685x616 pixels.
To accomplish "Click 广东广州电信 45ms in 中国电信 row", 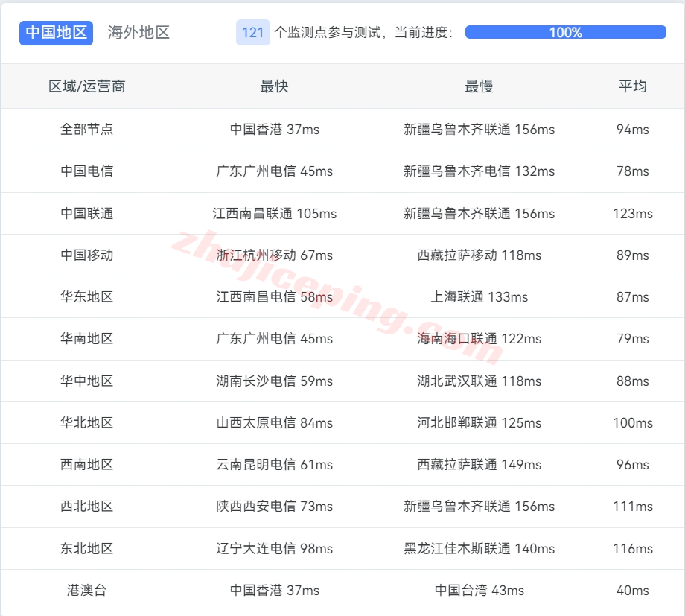I will click(x=274, y=171).
